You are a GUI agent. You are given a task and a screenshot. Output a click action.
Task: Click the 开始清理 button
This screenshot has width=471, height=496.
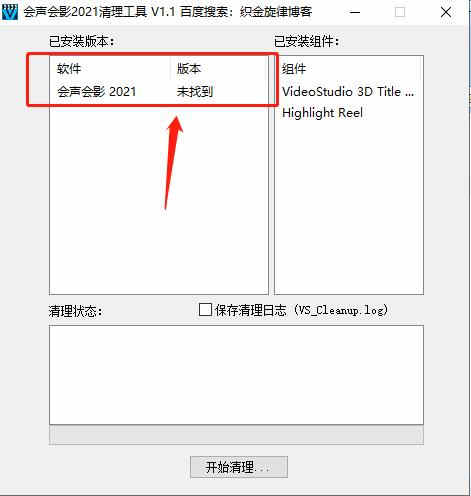click(239, 467)
